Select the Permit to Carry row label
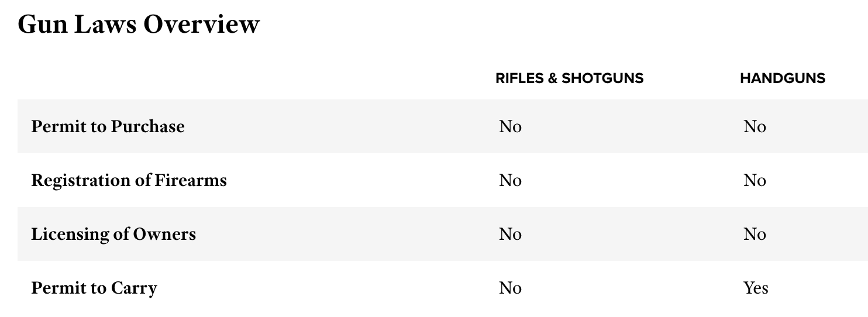The height and width of the screenshot is (317, 868). 94,288
